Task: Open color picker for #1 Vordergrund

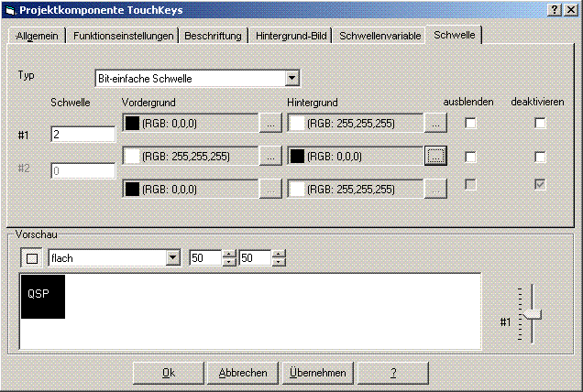Action: [x=269, y=122]
